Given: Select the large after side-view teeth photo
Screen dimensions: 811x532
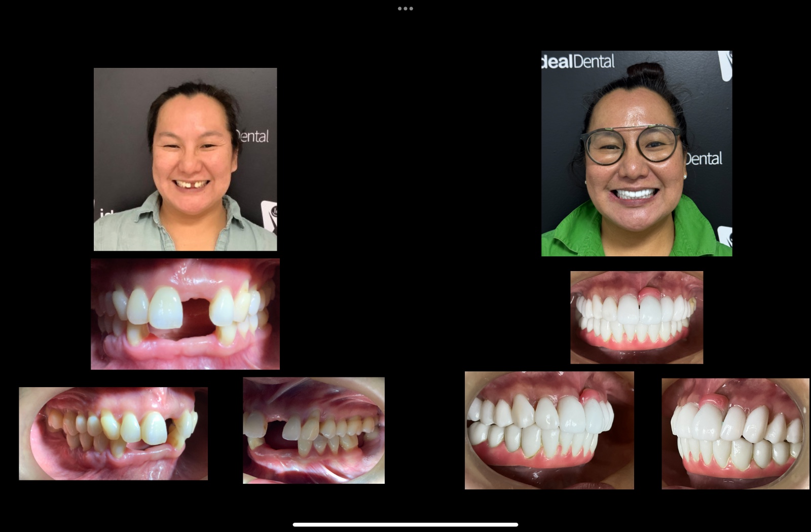Looking at the screenshot, I should [549, 430].
